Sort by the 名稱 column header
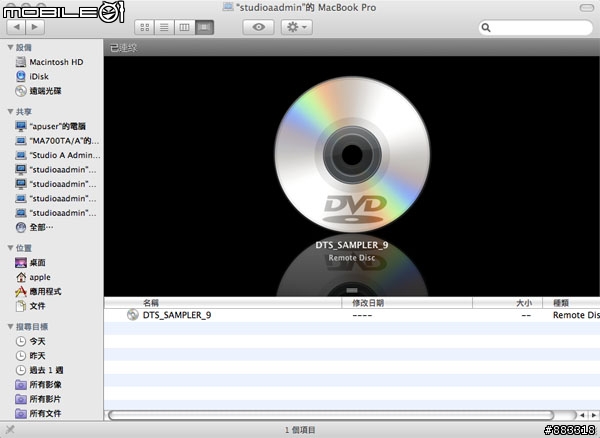Viewport: 600px width, 438px height. tap(223, 303)
